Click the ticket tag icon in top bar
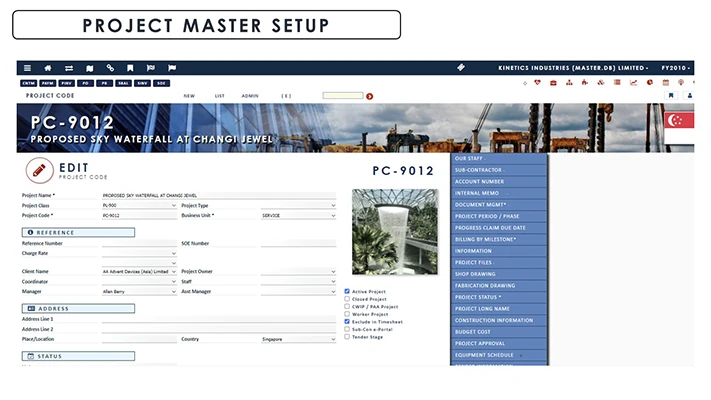This screenshot has width=711, height=400. click(x=461, y=67)
